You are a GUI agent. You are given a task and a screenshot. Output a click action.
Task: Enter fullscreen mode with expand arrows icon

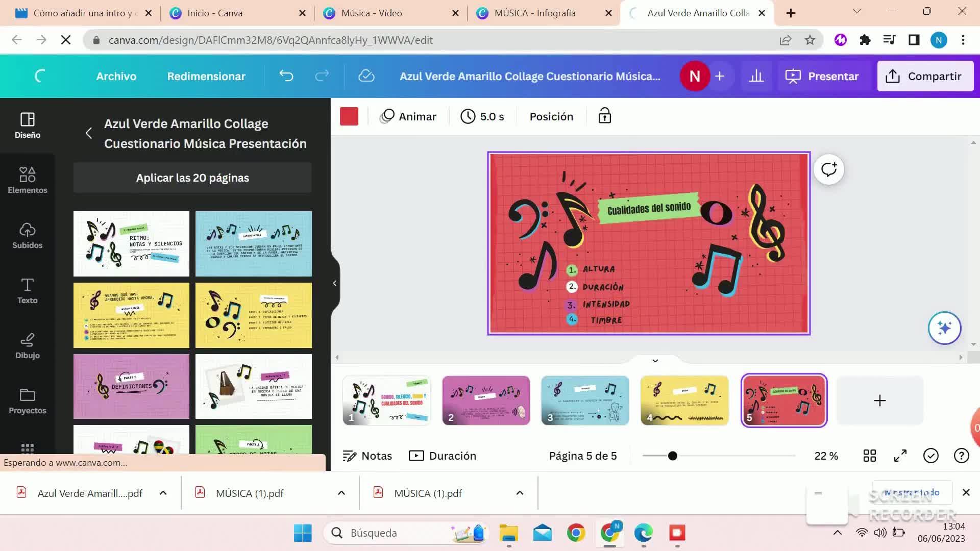pos(900,456)
